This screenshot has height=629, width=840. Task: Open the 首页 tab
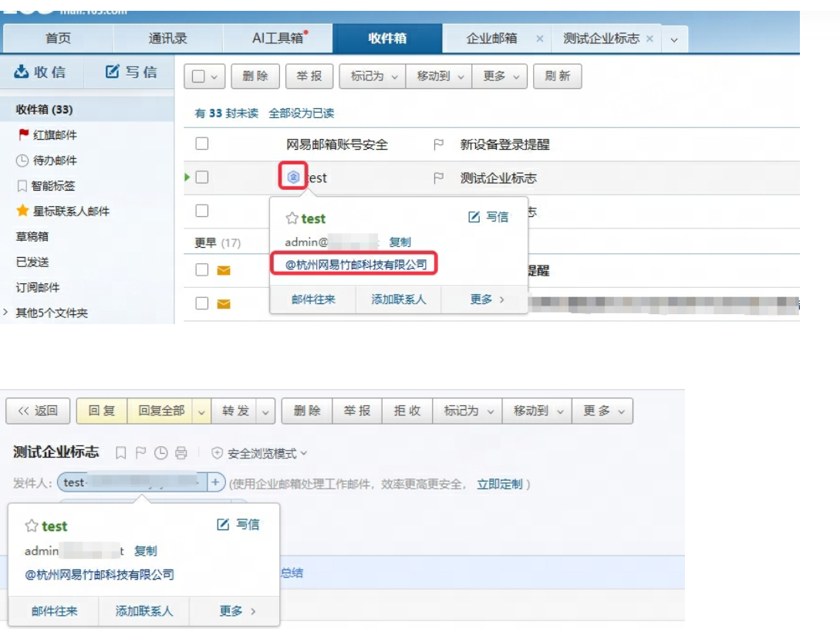58,38
